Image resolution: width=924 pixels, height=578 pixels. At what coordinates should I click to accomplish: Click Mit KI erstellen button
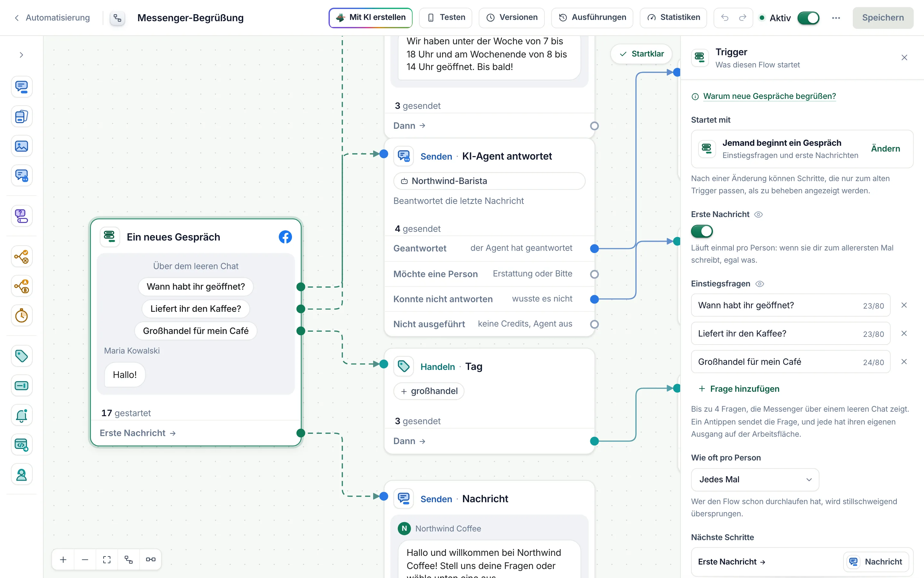click(370, 18)
